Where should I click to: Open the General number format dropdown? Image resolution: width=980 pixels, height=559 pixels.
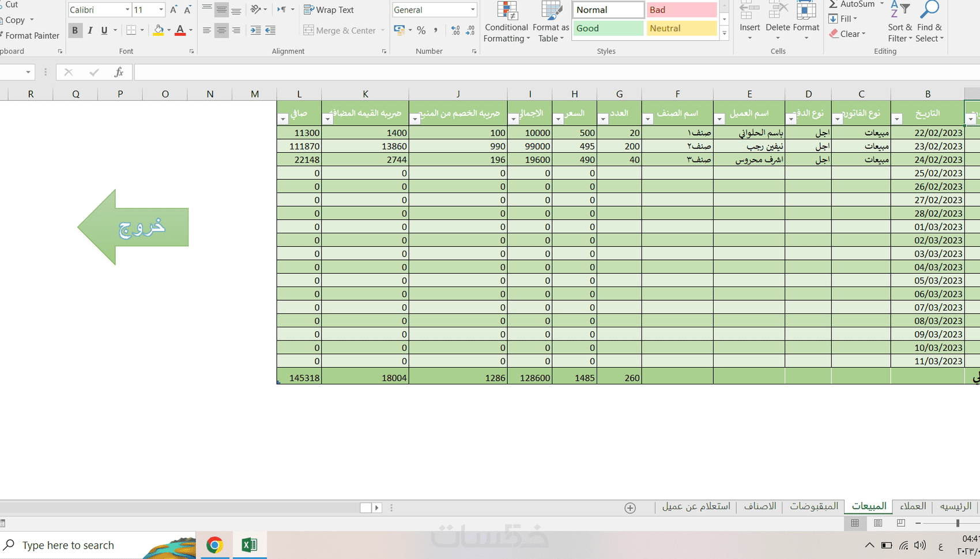coord(473,10)
